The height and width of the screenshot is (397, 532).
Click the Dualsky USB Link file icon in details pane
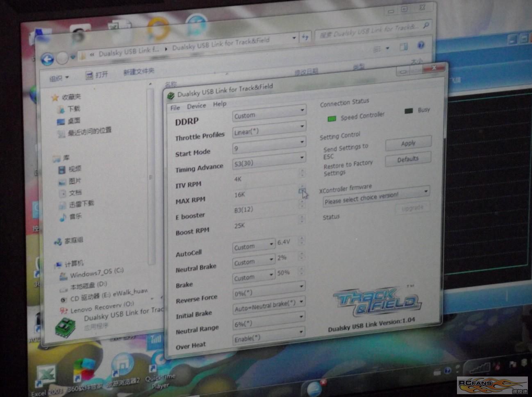click(65, 327)
